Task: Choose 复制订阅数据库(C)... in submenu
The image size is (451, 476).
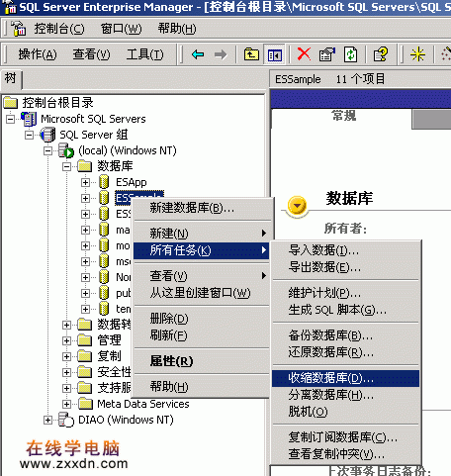Action: (345, 437)
